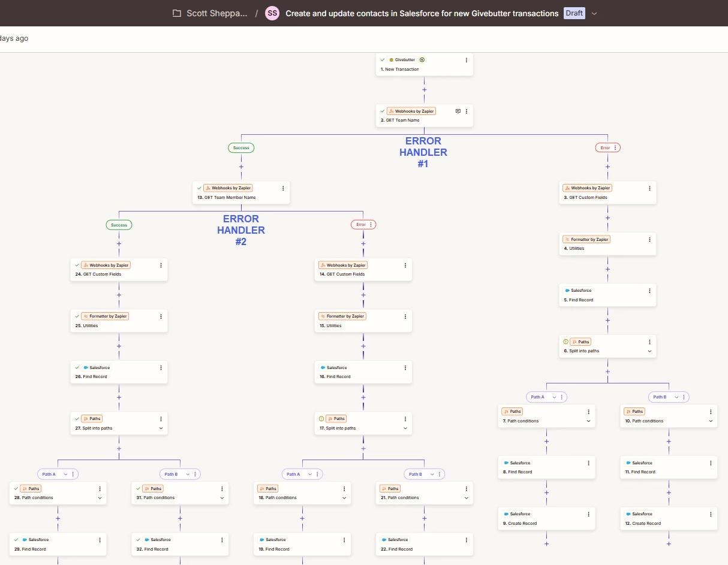The height and width of the screenshot is (565, 728).
Task: Open the three-dot menu on step 5 Find Record
Action: pyautogui.click(x=649, y=291)
